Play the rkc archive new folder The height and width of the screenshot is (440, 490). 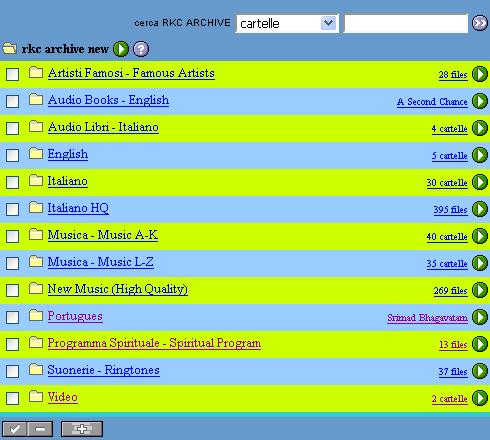pyautogui.click(x=121, y=49)
